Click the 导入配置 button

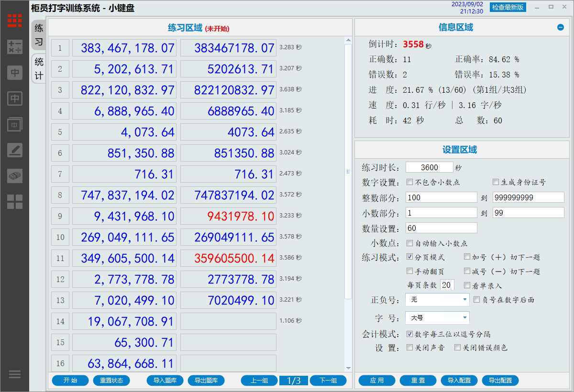(459, 381)
